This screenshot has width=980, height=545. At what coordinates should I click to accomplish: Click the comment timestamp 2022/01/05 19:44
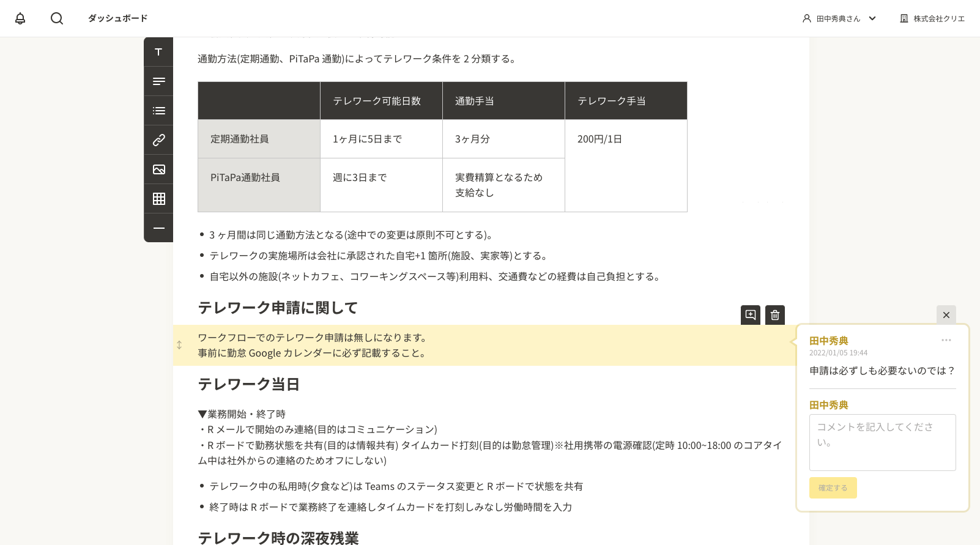tap(838, 353)
